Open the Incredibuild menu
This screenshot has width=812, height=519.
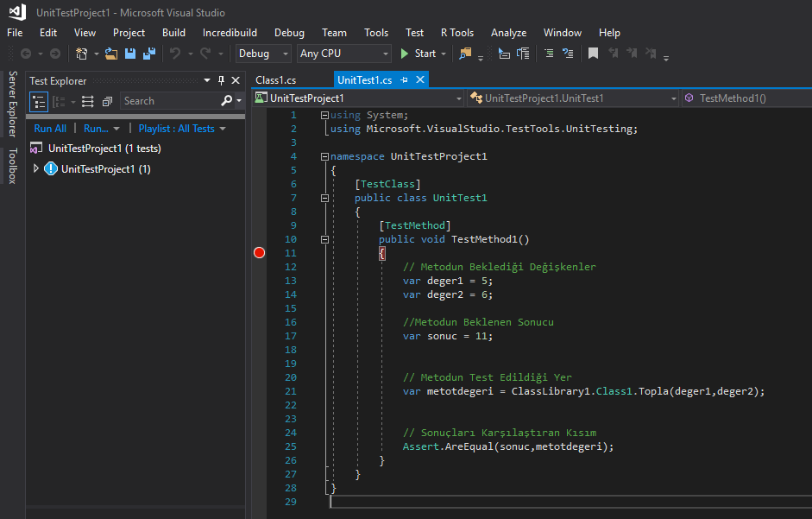tap(230, 33)
